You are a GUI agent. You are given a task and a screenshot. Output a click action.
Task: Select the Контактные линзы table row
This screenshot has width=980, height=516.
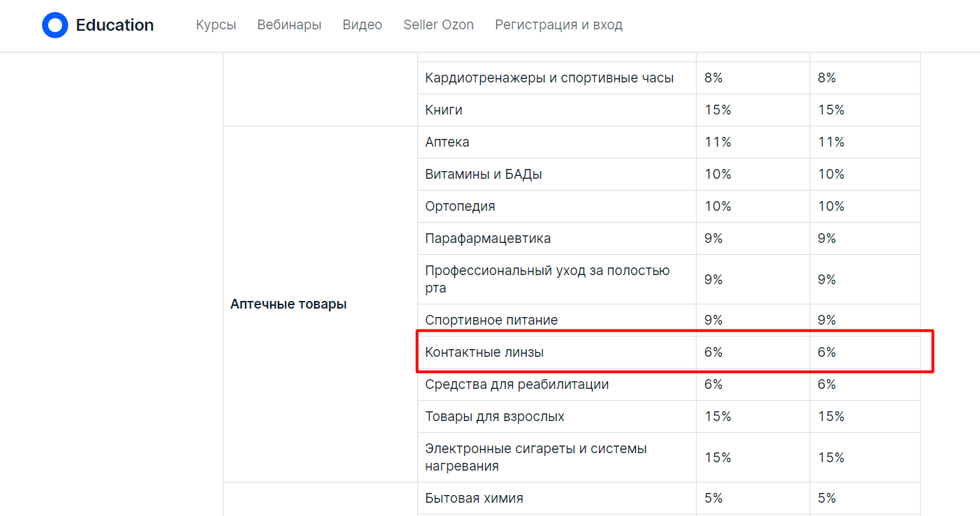[484, 353]
